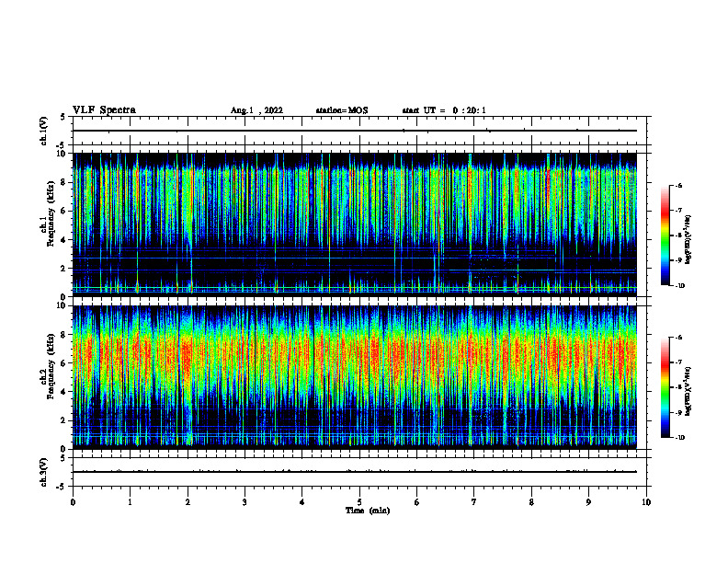Click the "station=MOS" header text
The image size is (728, 563).
tap(342, 110)
